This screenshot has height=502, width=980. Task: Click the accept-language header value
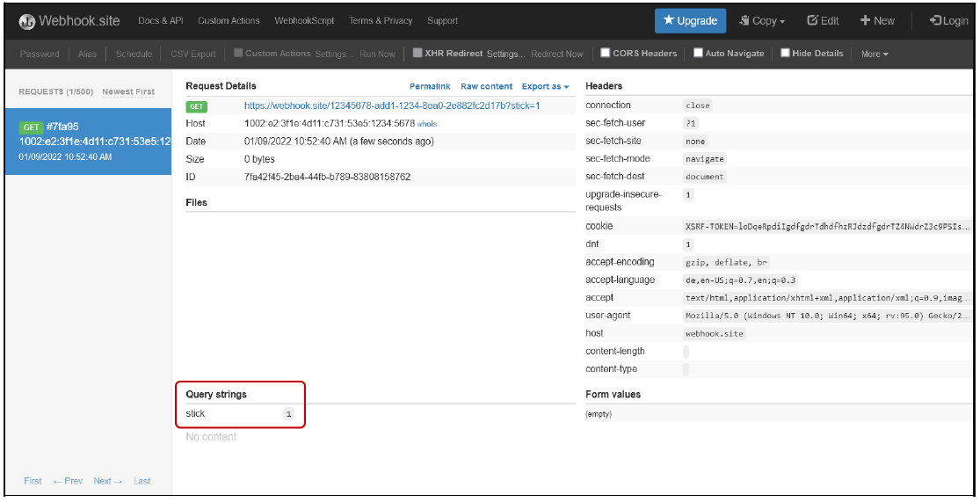(741, 280)
